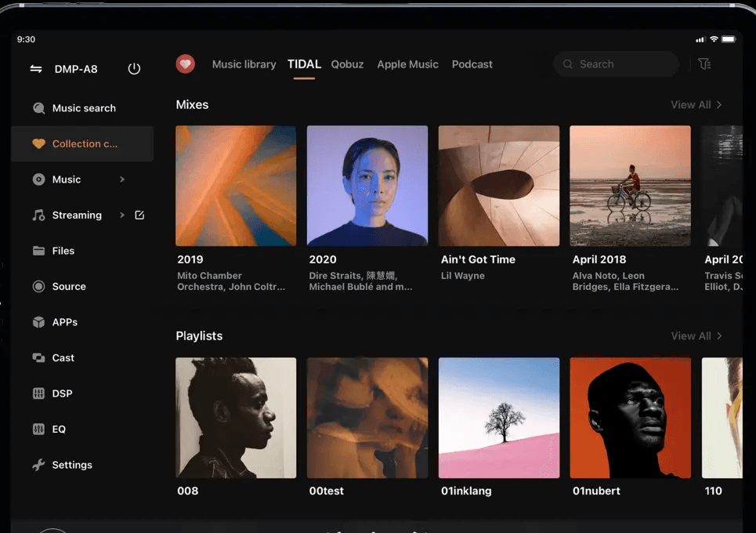The width and height of the screenshot is (756, 533).
Task: Click the battery status icon
Action: (x=729, y=39)
